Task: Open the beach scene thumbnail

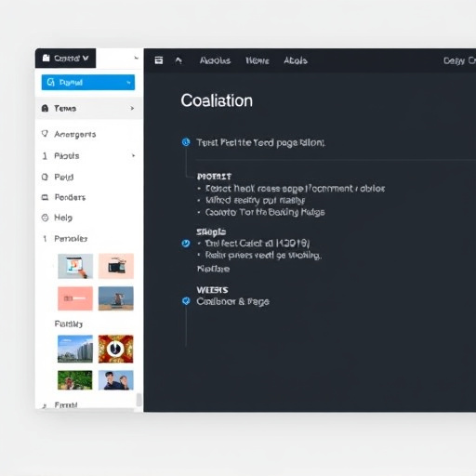Action: pyautogui.click(x=116, y=298)
